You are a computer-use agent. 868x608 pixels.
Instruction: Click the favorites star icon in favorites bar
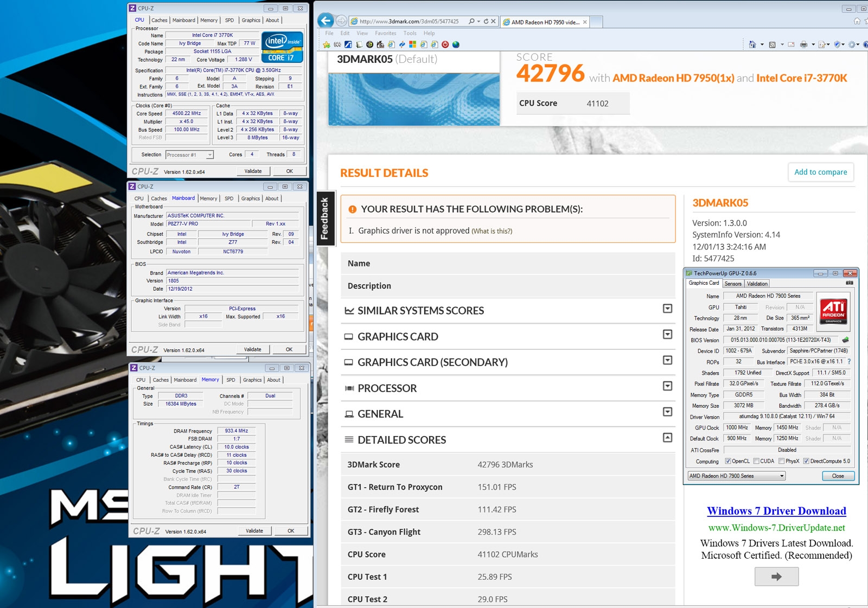point(327,44)
